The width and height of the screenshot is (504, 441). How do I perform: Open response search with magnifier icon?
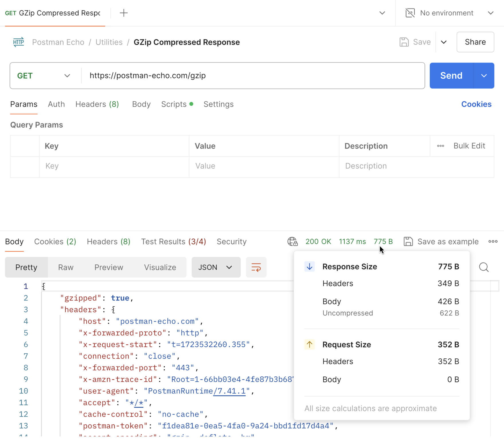coord(484,267)
